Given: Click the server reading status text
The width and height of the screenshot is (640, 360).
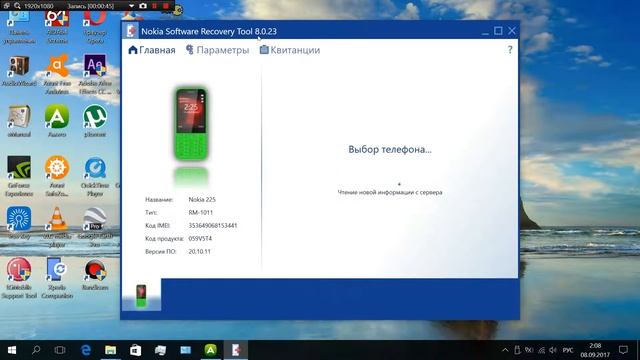Looking at the screenshot, I should point(390,192).
